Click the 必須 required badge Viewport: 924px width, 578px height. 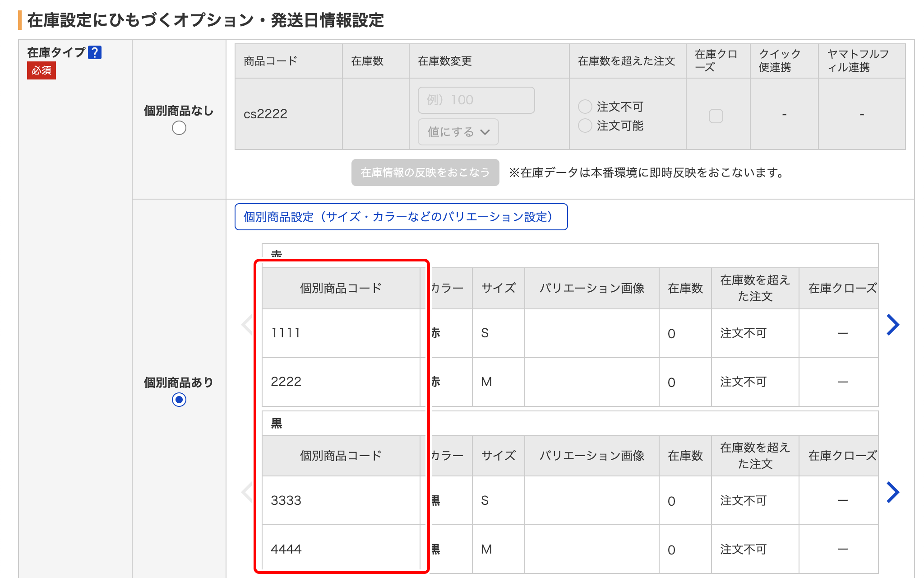42,70
